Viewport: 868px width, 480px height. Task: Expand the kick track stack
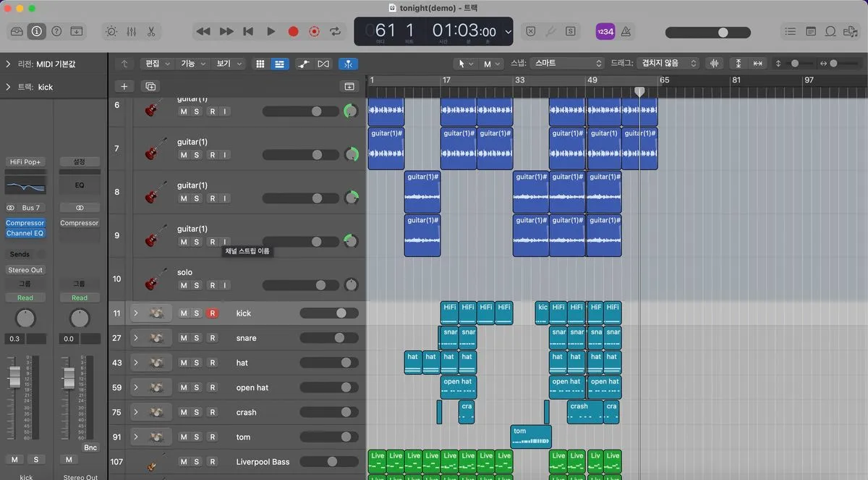tap(135, 313)
